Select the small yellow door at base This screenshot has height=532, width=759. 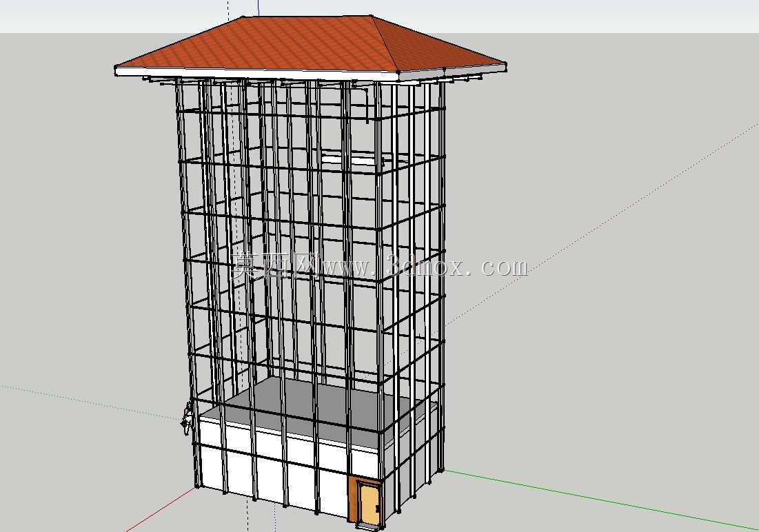[370, 504]
